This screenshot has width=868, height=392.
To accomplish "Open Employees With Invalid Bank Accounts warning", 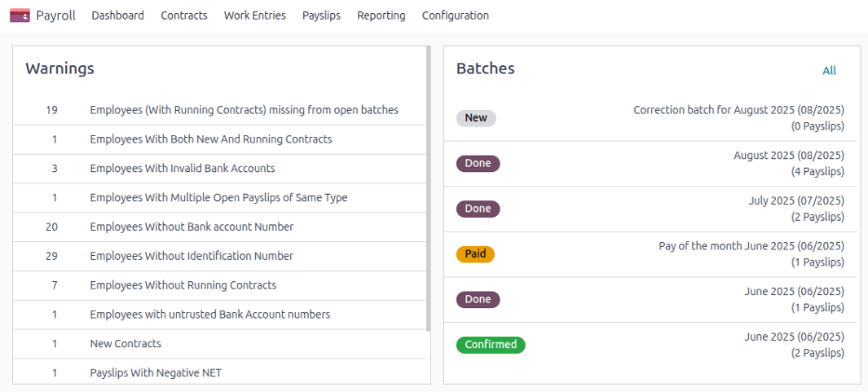I will (x=182, y=169).
